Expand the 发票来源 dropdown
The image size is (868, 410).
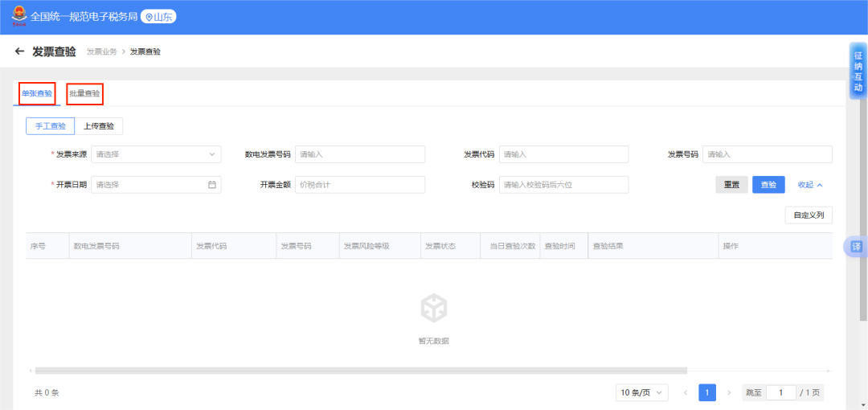click(x=156, y=154)
